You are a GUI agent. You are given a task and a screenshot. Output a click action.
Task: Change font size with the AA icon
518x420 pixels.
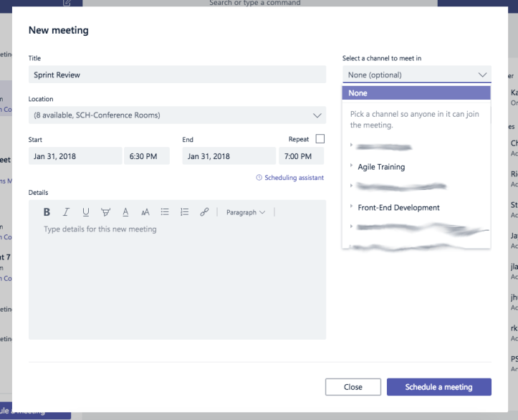(x=145, y=212)
